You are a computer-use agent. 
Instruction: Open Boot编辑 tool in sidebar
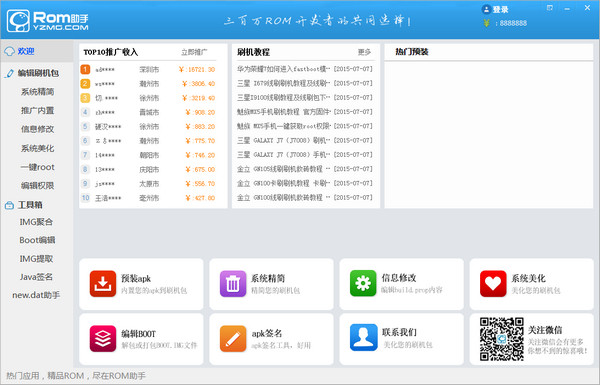tap(38, 240)
